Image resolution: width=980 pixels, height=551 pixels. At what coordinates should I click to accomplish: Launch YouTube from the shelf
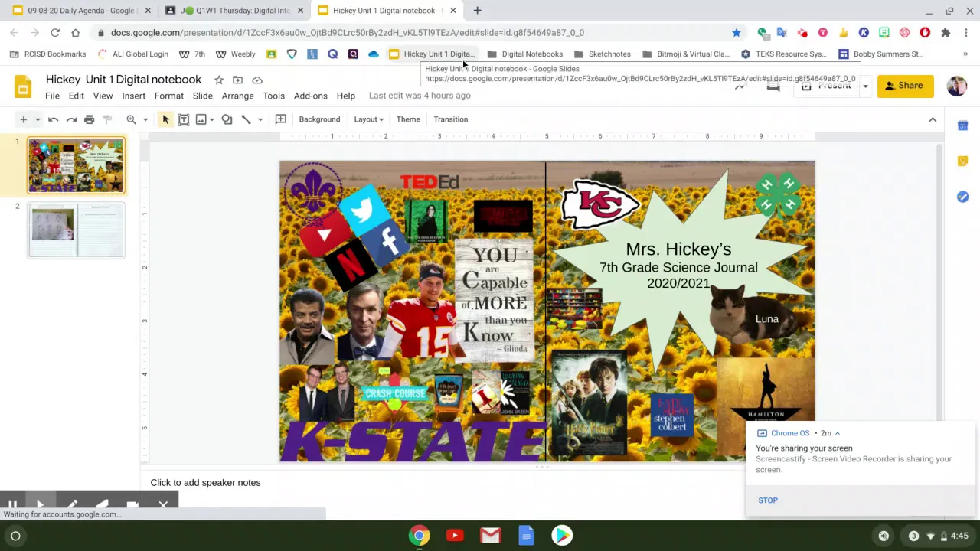click(455, 536)
